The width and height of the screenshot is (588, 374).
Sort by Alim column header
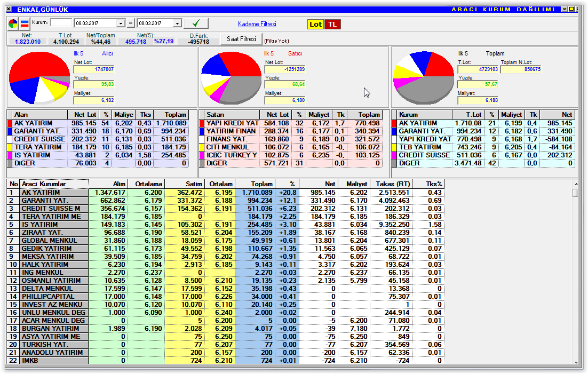108,184
